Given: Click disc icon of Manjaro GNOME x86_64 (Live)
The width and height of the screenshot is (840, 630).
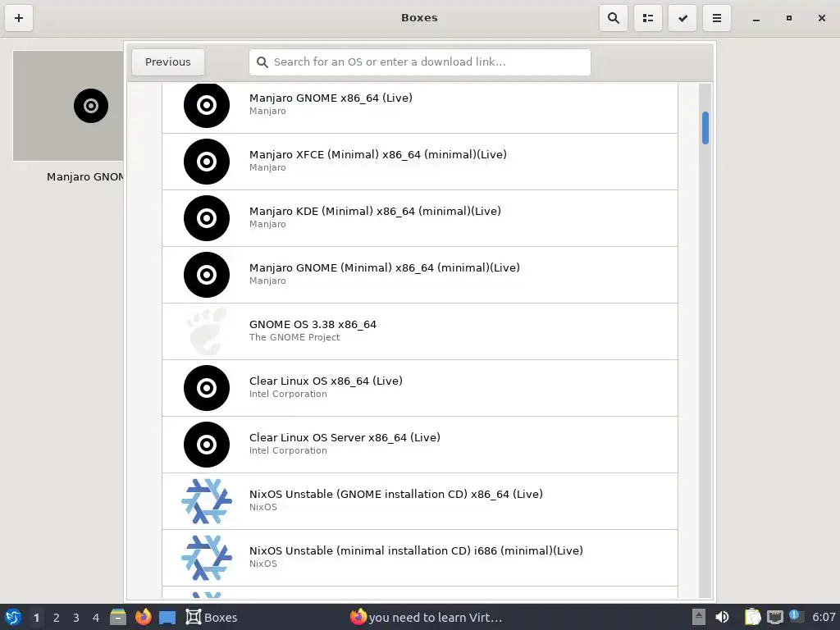Looking at the screenshot, I should click(207, 105).
